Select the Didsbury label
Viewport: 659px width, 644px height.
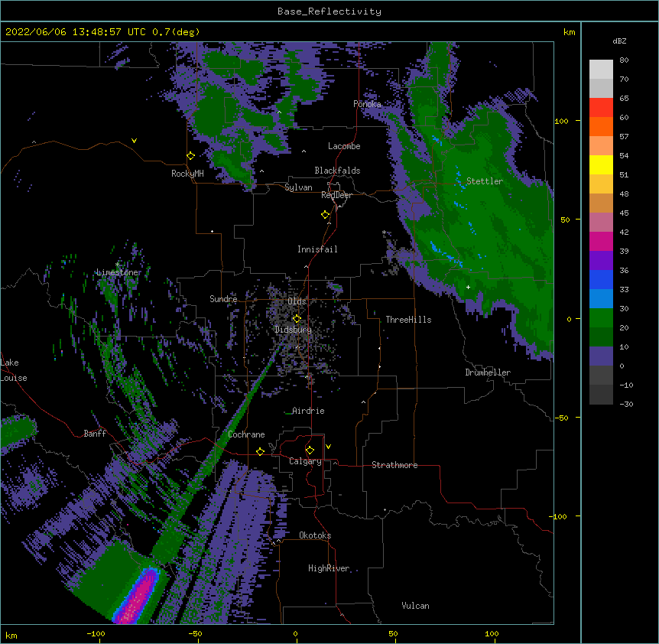click(294, 330)
